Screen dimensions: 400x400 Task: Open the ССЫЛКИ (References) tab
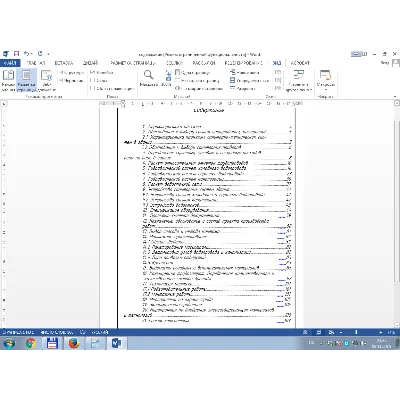[174, 63]
